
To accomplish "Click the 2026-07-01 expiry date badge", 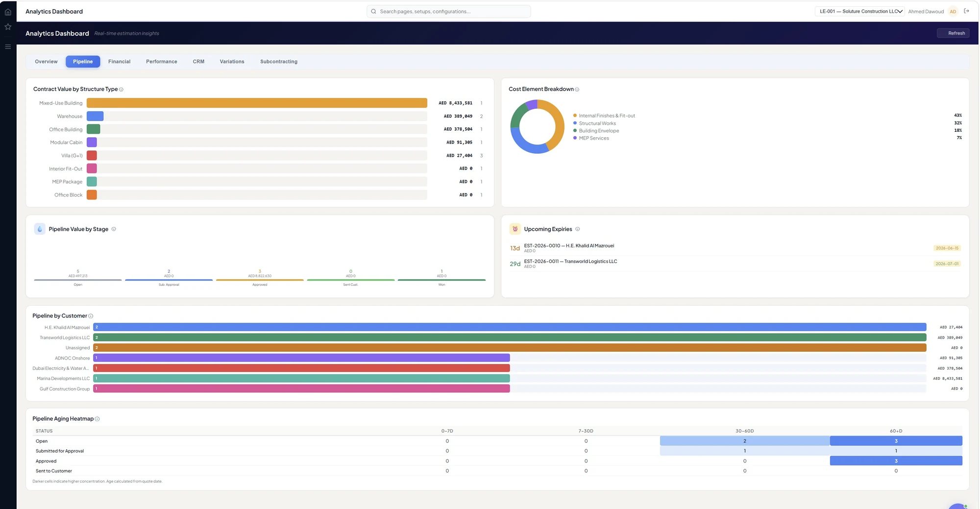I will pyautogui.click(x=947, y=264).
